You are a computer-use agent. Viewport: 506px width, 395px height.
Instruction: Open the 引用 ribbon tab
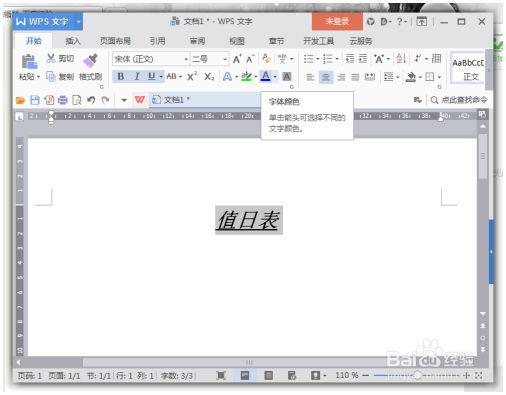[157, 41]
